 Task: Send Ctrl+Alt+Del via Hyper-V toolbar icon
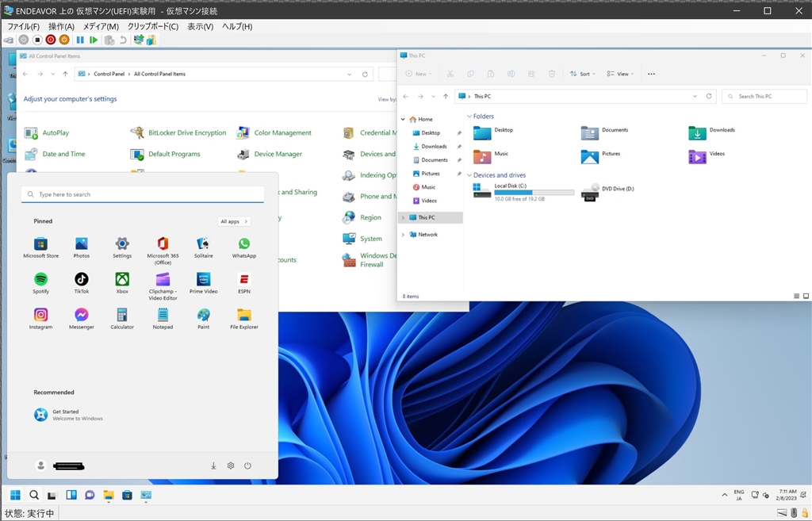(9, 40)
